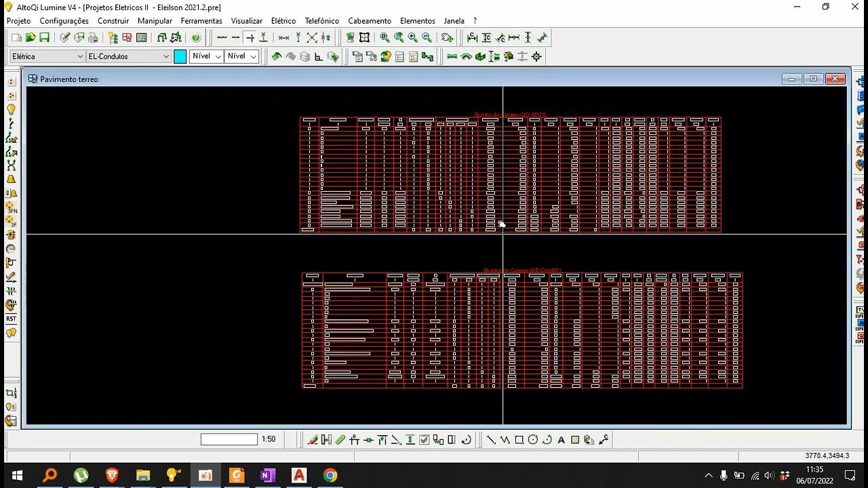Image resolution: width=868 pixels, height=488 pixels.
Task: Open the Janela menu
Action: pos(454,21)
